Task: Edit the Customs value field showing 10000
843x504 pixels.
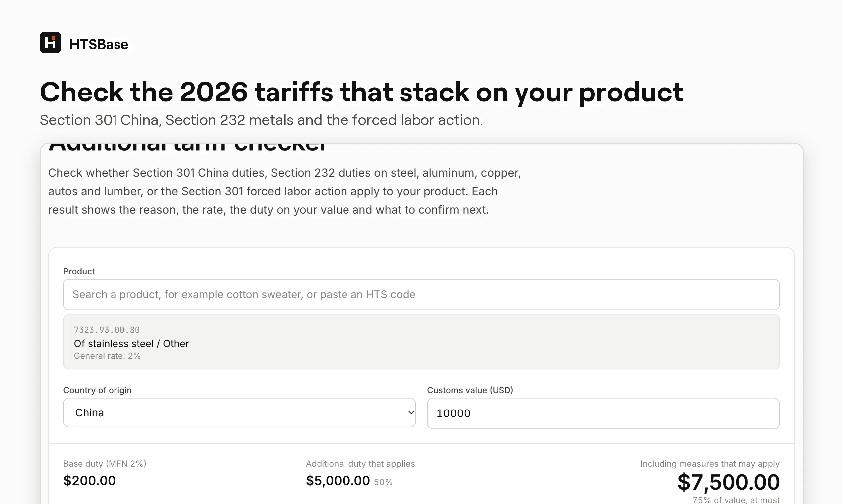Action: [603, 413]
